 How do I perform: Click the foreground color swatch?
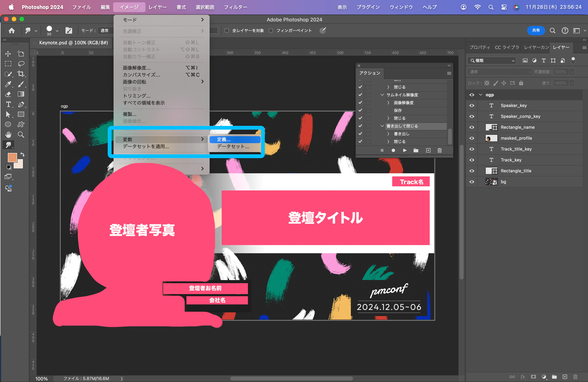point(12,157)
